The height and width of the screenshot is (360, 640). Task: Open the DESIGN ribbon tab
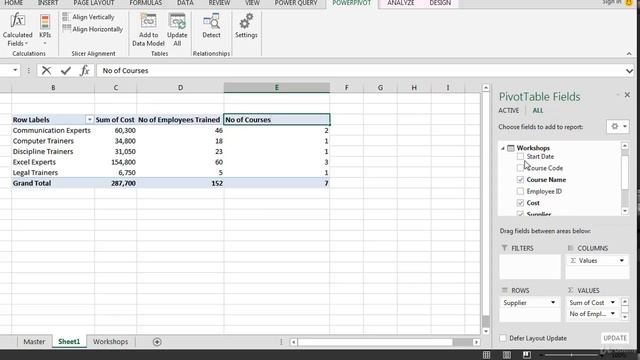440,3
